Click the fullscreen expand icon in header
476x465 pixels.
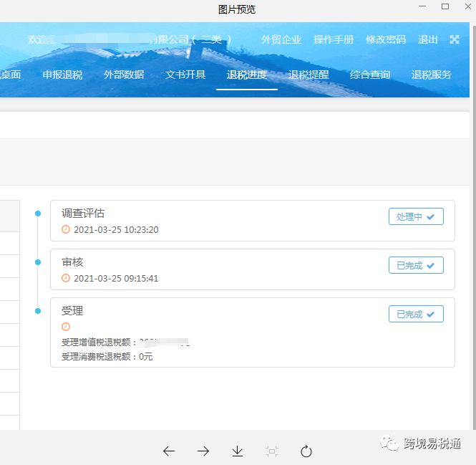tap(455, 39)
